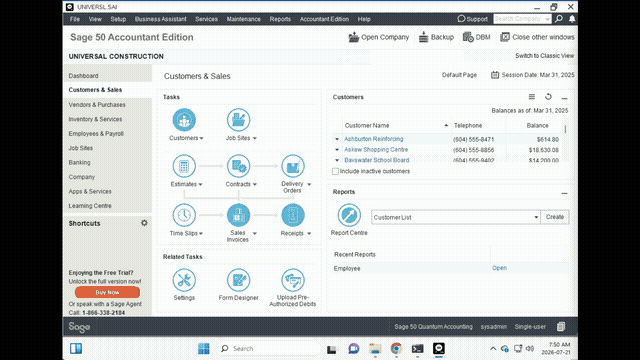Click the Create report button

tap(555, 217)
